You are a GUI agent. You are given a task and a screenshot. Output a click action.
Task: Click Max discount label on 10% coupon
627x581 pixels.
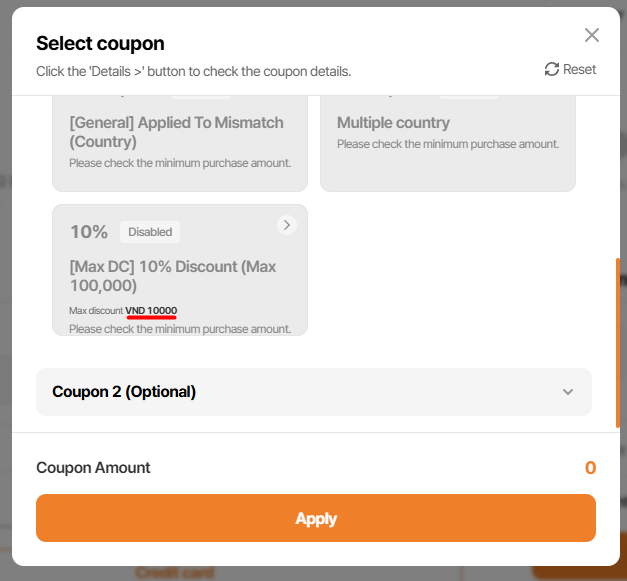(x=96, y=311)
